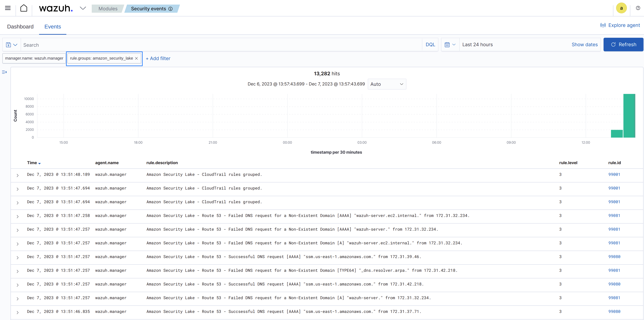Open the help icon in the header

(638, 8)
